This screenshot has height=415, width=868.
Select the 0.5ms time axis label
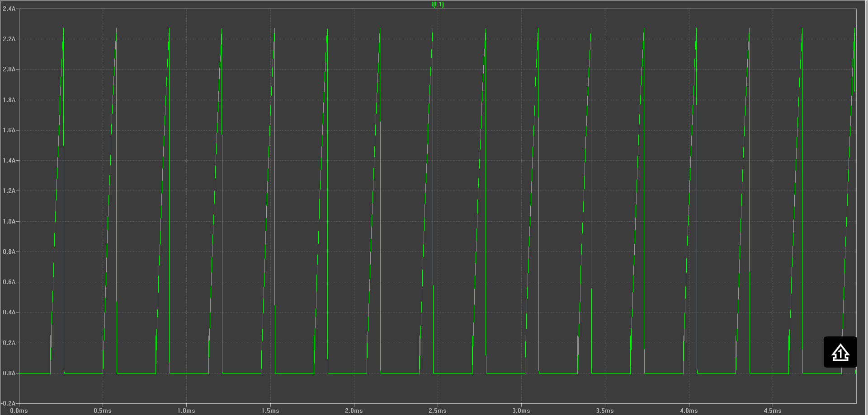click(x=103, y=410)
